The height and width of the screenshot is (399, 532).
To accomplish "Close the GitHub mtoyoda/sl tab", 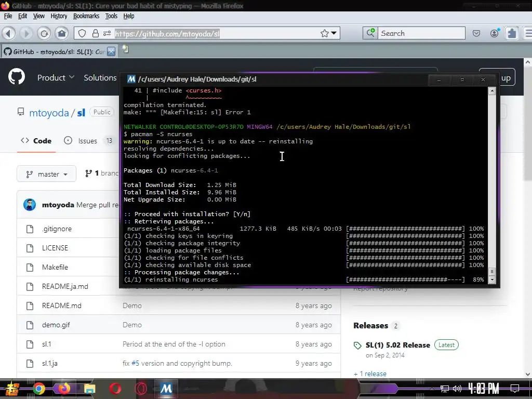I will [111, 51].
